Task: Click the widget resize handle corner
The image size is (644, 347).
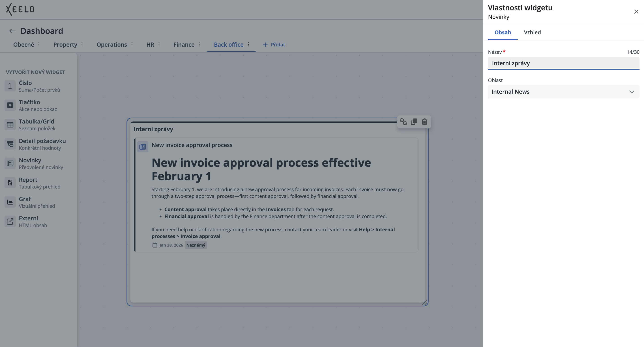Action: tap(425, 303)
